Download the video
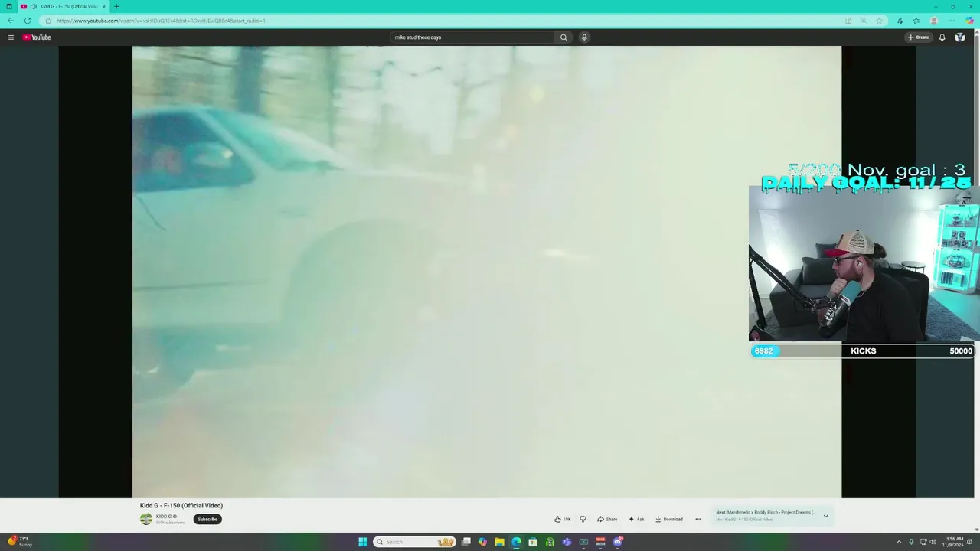 (x=669, y=519)
